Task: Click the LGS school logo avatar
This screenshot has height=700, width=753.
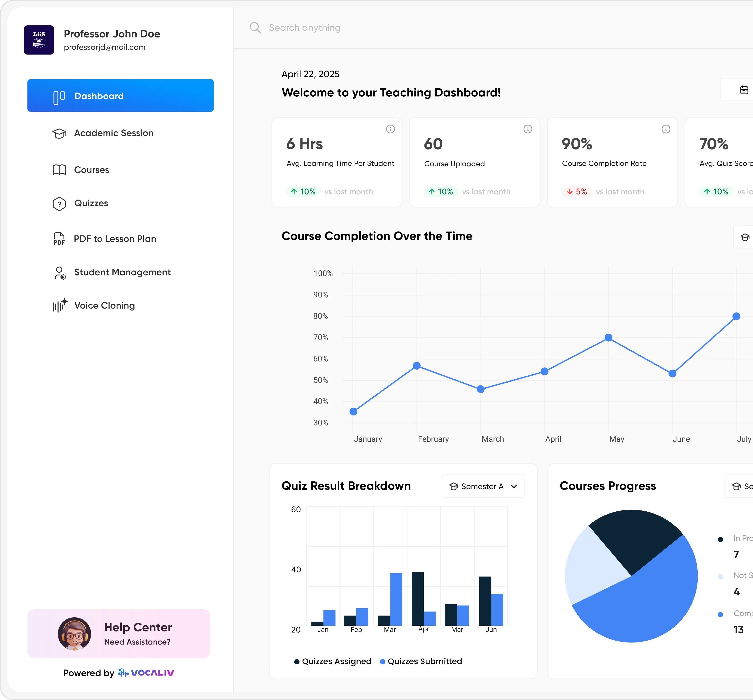Action: [39, 40]
